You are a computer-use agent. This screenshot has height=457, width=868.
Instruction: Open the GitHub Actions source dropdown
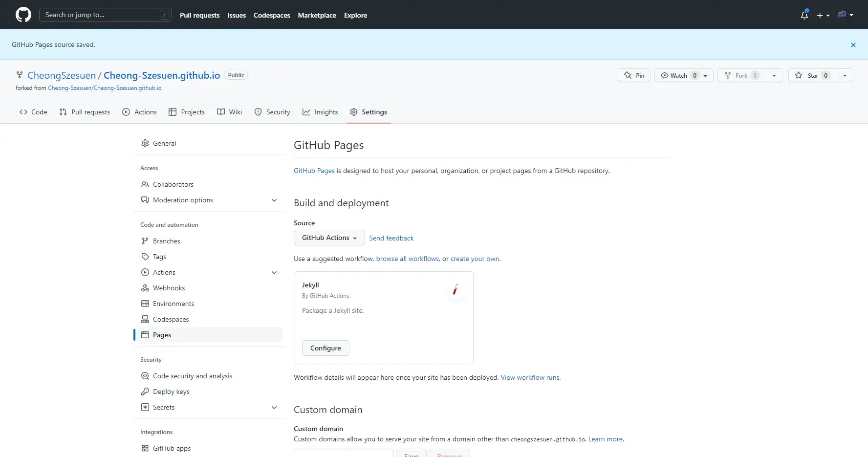tap(328, 238)
